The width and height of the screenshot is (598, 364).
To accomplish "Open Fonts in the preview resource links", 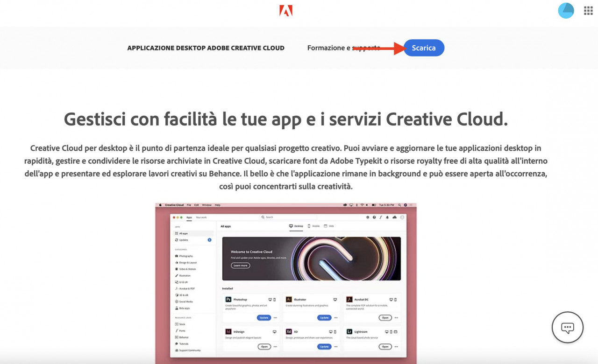I will coord(180,330).
